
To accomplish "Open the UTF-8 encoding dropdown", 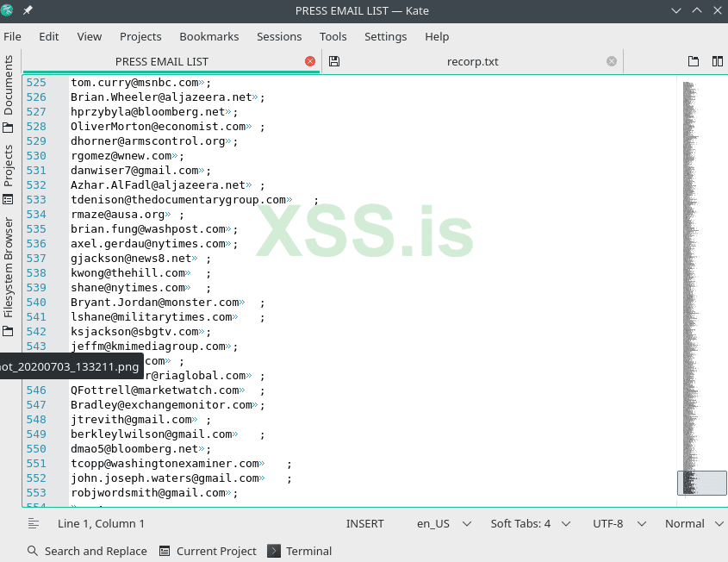I will click(616, 523).
